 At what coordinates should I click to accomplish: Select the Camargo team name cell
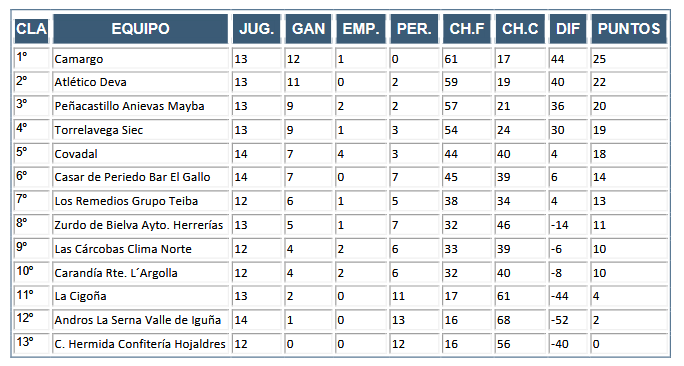(x=140, y=59)
